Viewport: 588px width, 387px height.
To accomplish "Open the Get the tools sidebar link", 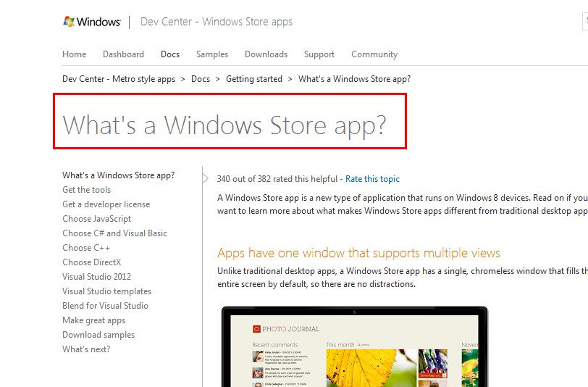I will [87, 190].
